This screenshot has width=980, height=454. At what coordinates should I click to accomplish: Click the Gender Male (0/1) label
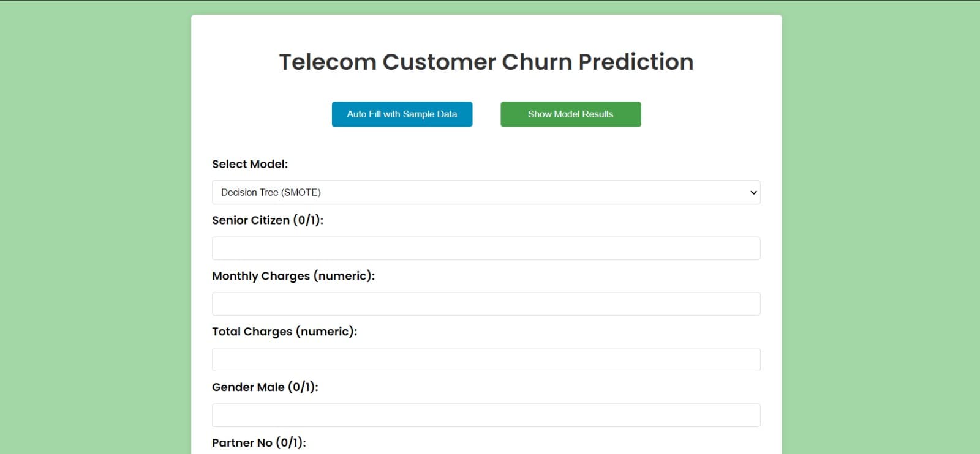(265, 387)
